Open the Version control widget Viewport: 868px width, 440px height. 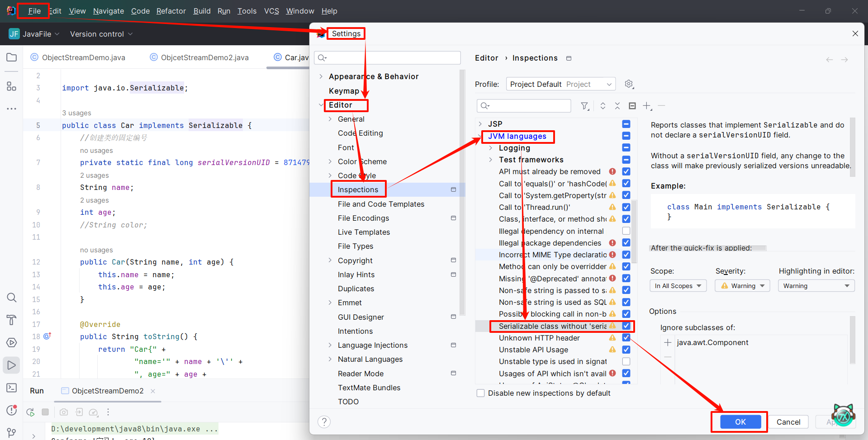click(x=101, y=34)
